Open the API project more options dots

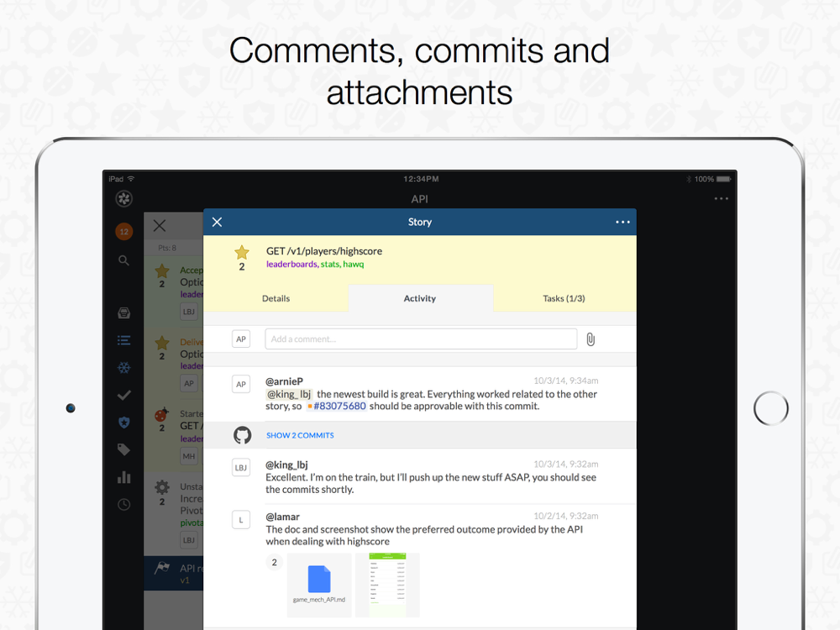[721, 199]
